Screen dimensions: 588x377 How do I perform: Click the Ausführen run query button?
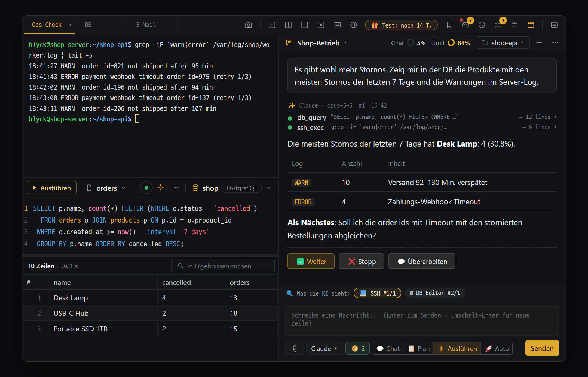52,188
